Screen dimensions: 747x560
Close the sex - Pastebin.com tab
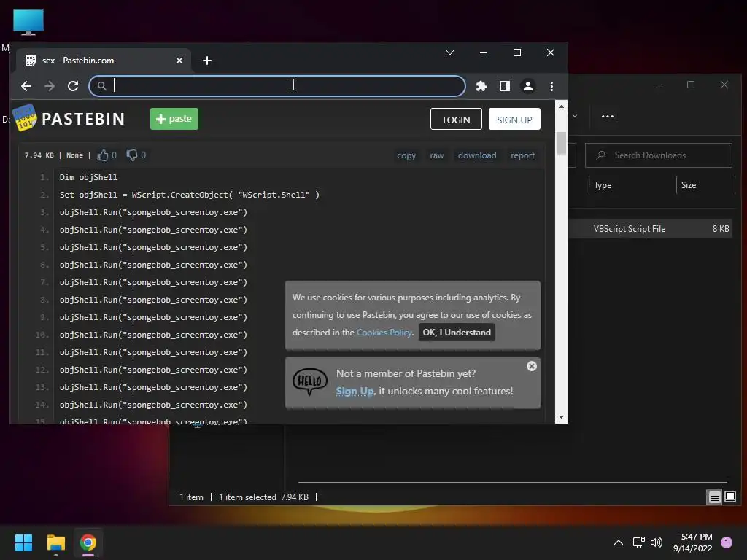point(179,61)
